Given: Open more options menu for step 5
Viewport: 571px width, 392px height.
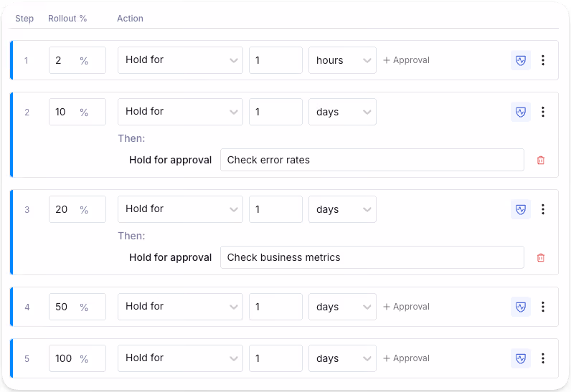Looking at the screenshot, I should pyautogui.click(x=542, y=358).
